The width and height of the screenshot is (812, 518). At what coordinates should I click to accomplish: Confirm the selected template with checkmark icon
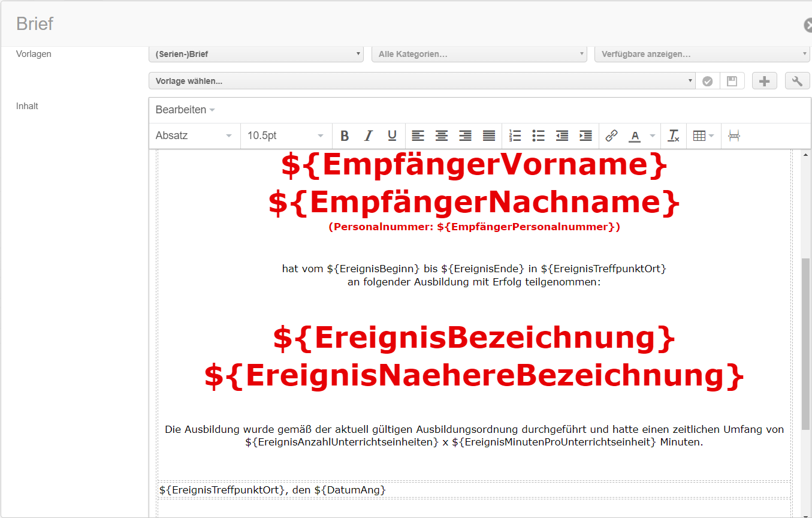click(x=708, y=81)
